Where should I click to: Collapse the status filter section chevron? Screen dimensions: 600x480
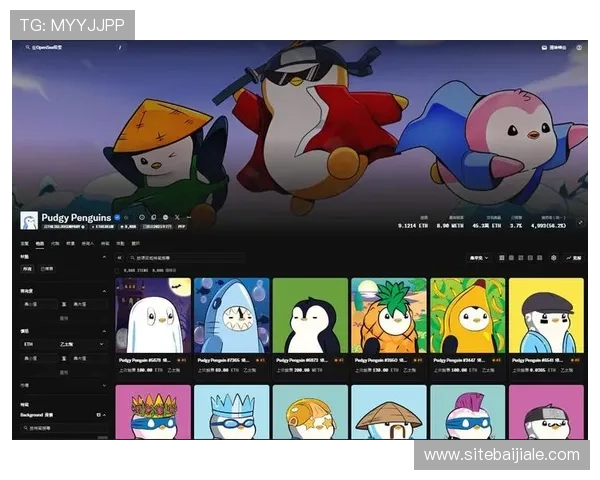point(106,256)
